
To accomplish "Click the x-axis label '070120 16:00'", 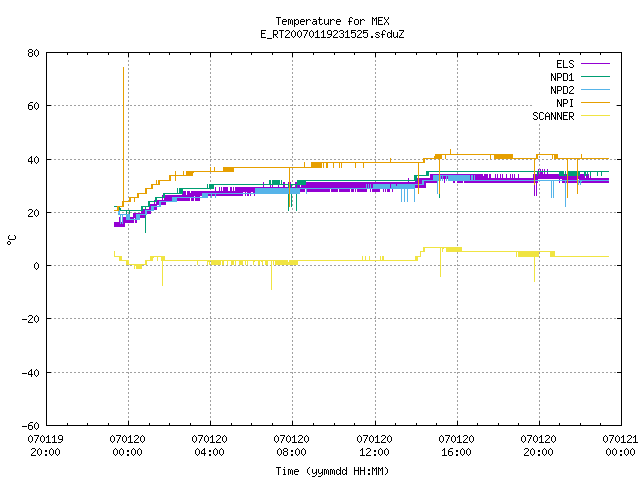I will 456,446.
